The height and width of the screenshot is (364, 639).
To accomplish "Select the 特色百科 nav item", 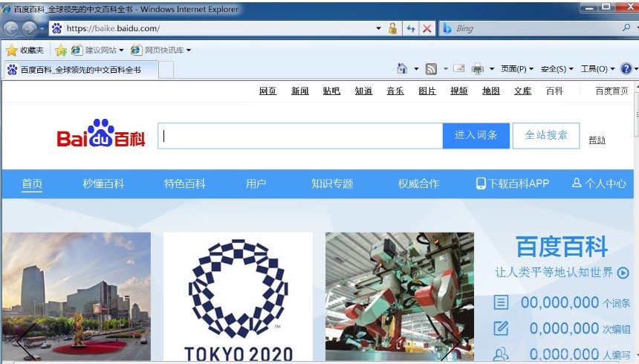I will coord(184,183).
